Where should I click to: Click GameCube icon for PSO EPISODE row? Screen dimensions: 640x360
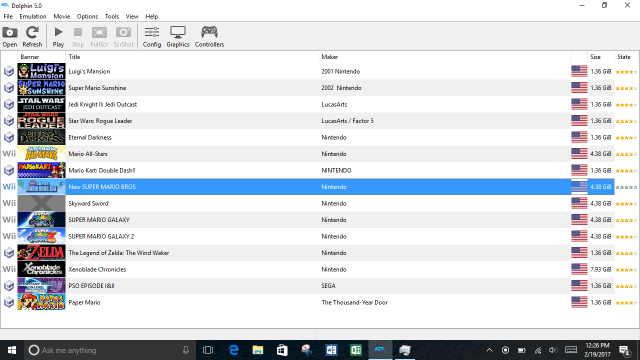(x=9, y=286)
